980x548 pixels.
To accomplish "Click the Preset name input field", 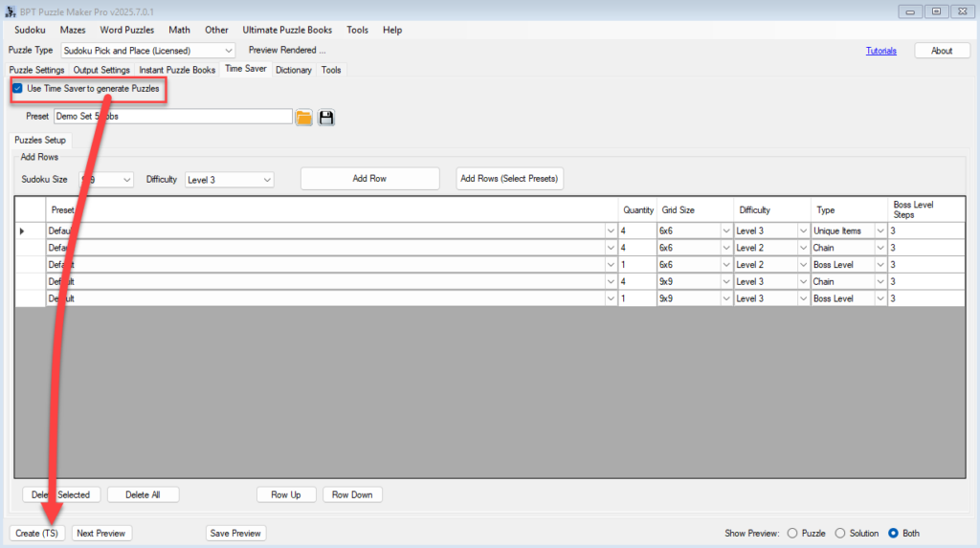I will click(x=172, y=117).
